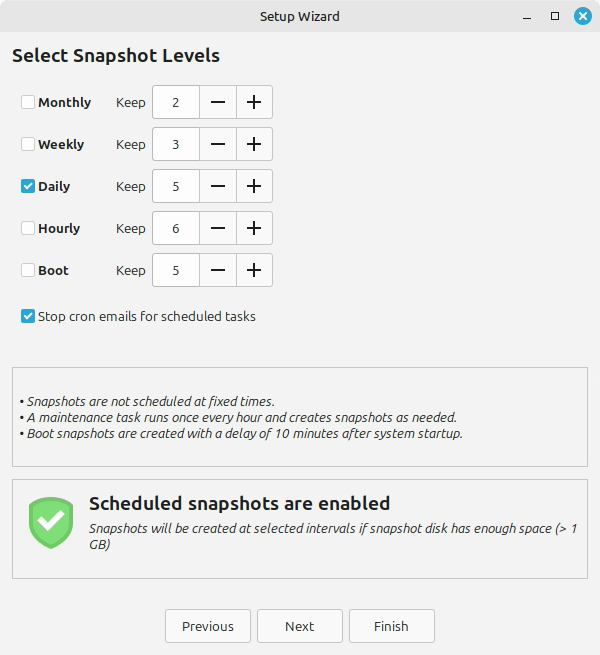Enable Monthly snapshot level
The height and width of the screenshot is (655, 600).
28,102
